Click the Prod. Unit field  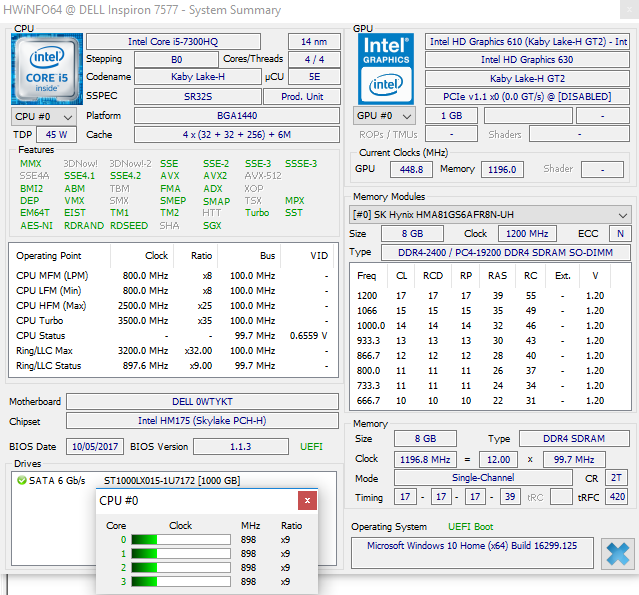pos(302,97)
